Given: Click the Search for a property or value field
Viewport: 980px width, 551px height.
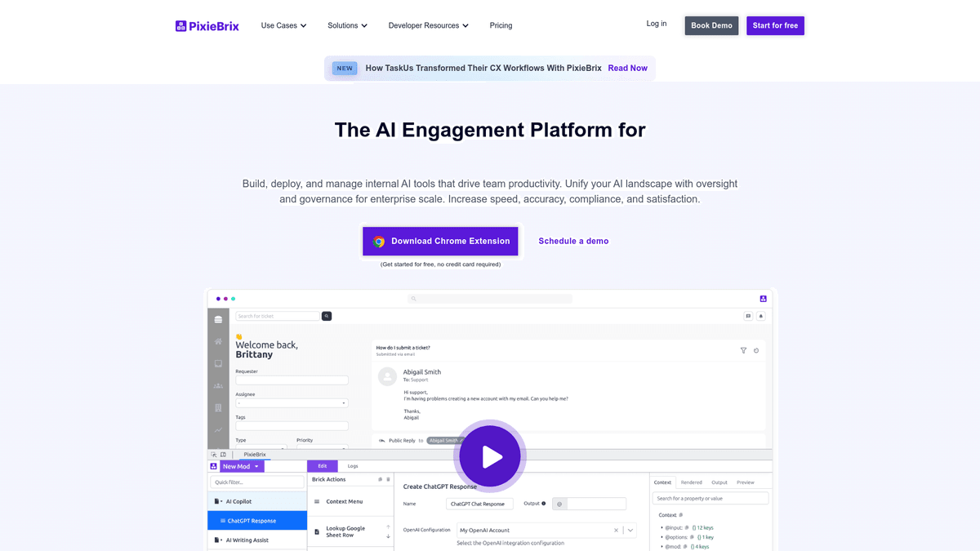Looking at the screenshot, I should (710, 499).
